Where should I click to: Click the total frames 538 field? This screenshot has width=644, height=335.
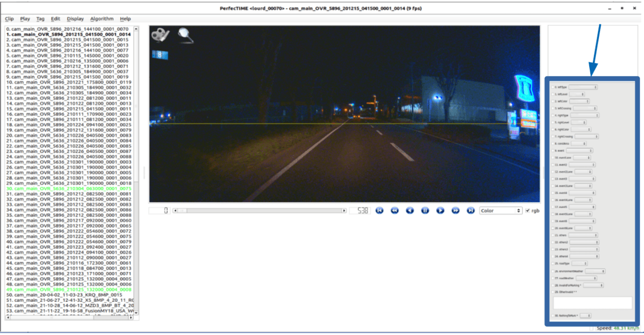click(x=360, y=211)
